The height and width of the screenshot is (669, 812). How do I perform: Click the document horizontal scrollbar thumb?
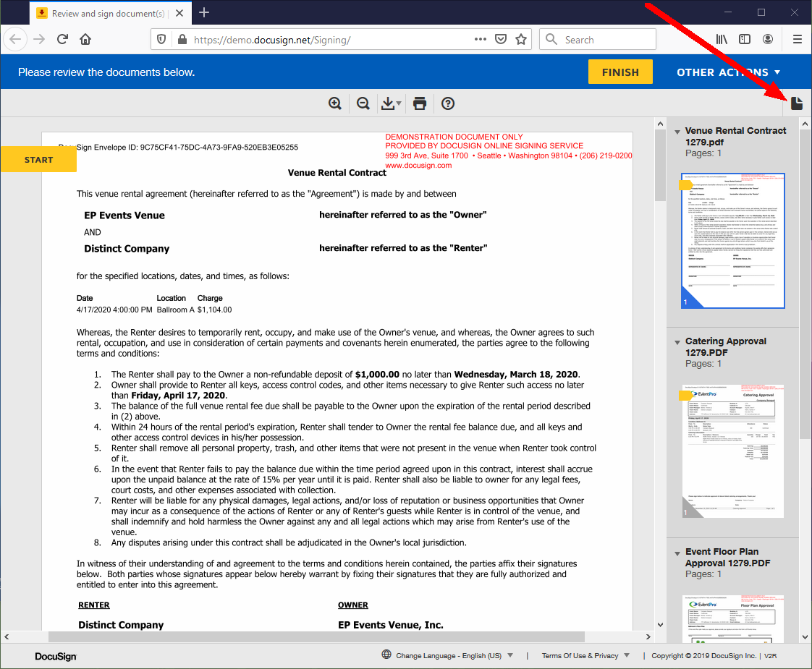(x=316, y=636)
